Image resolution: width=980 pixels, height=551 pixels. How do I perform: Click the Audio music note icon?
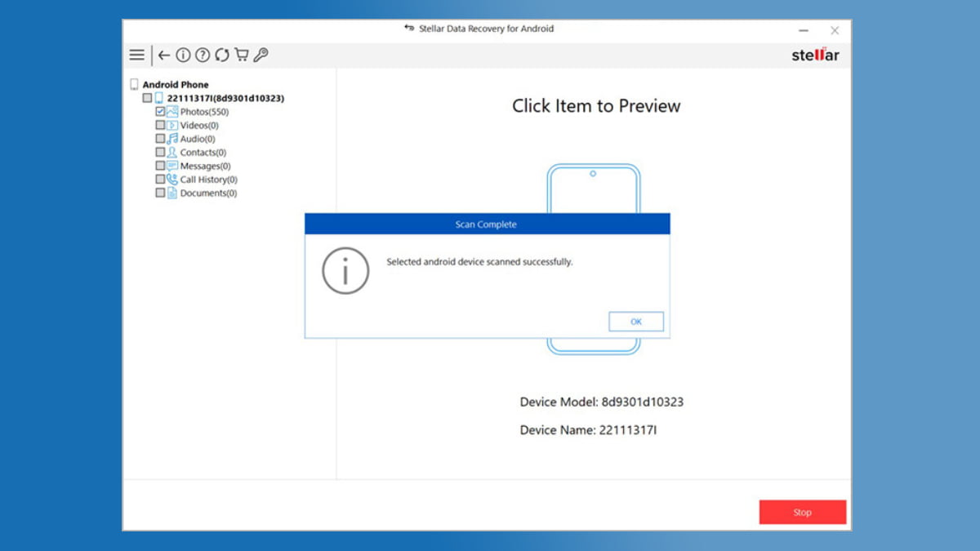(x=172, y=139)
